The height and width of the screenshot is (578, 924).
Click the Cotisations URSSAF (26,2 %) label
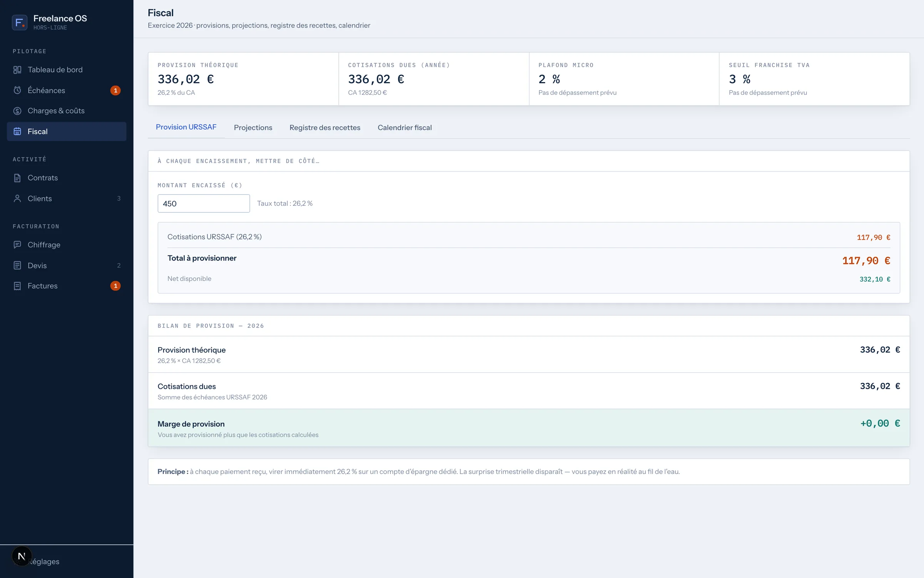pos(214,237)
